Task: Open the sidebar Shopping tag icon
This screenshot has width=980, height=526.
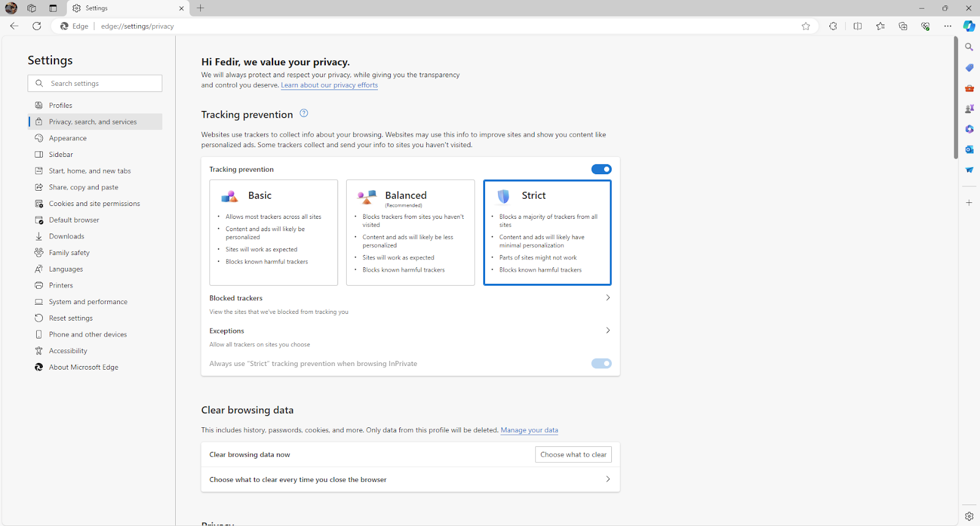Action: 969,67
